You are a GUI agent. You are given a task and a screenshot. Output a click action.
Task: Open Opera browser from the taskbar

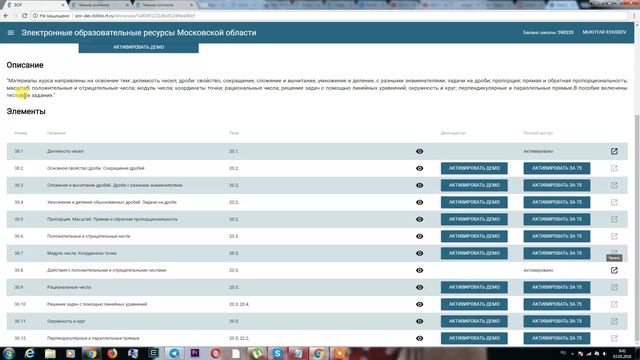pos(216,353)
